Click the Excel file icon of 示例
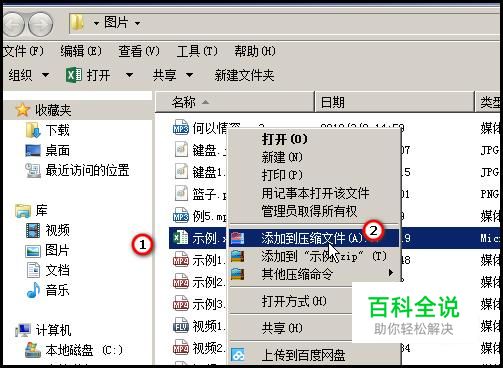 [181, 238]
